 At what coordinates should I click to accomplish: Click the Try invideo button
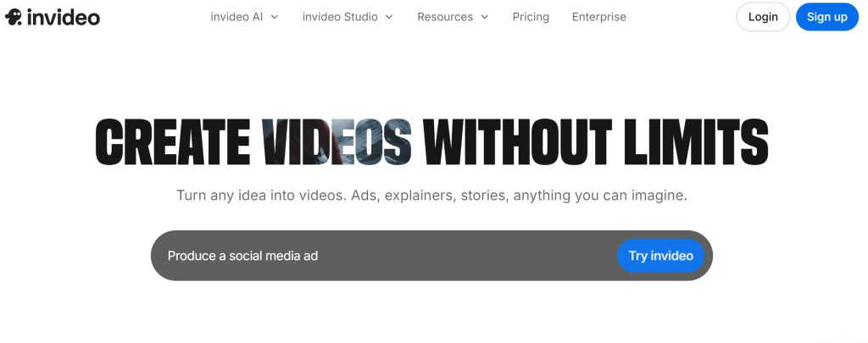coord(660,256)
